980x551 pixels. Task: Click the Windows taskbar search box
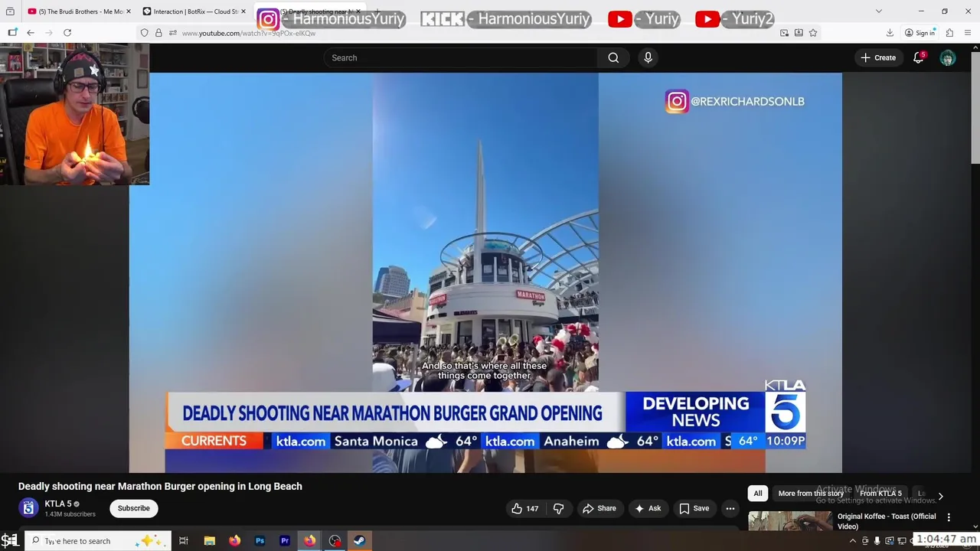point(98,541)
